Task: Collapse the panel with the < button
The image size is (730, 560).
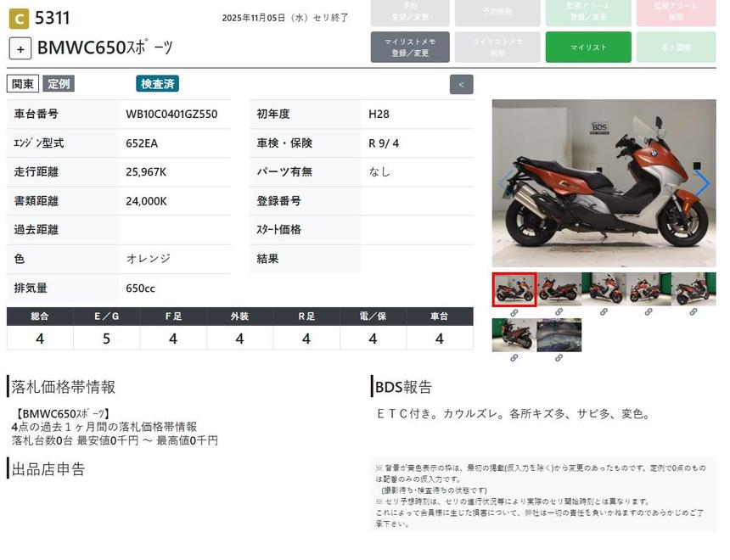Action: coord(461,84)
